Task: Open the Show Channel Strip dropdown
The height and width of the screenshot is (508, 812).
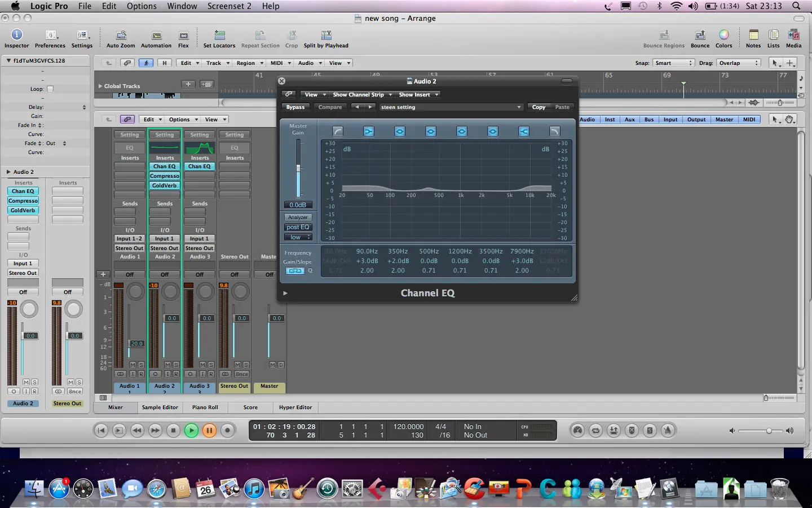Action: [x=362, y=95]
